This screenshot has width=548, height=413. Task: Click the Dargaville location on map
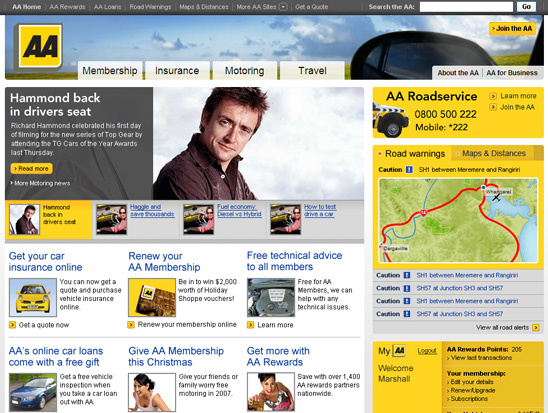[x=395, y=248]
